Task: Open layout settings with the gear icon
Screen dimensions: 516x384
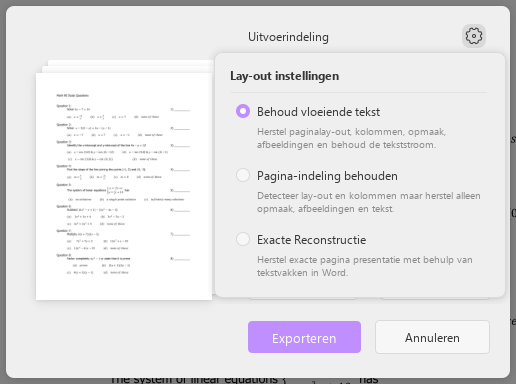Action: 474,36
